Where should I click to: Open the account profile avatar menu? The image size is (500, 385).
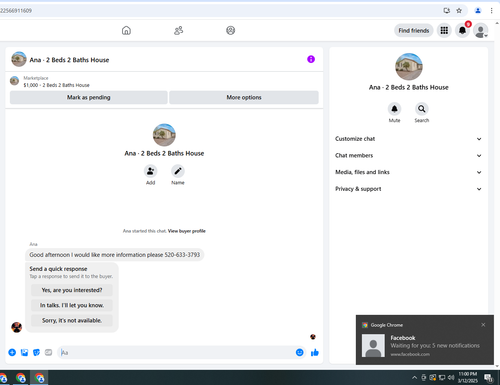[x=481, y=31]
